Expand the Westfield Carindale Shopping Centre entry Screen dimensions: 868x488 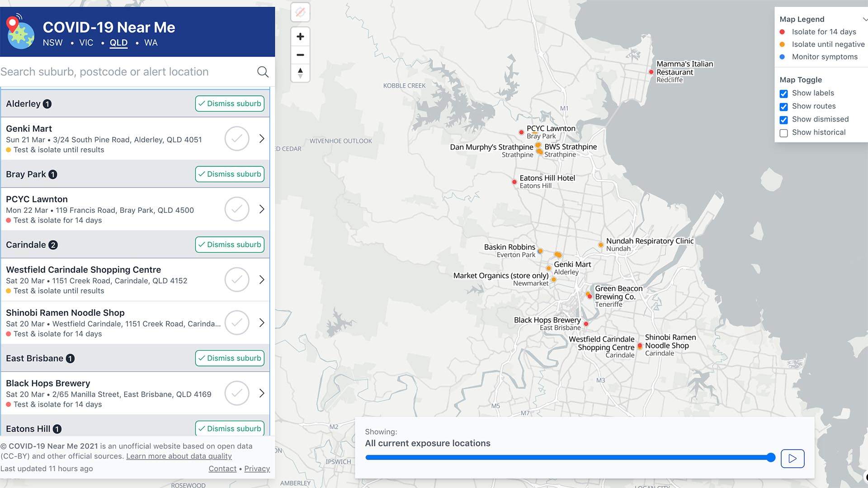coord(261,279)
